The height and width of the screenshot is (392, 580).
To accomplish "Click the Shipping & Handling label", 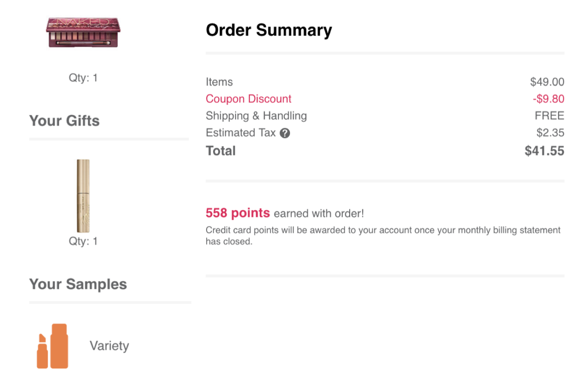I will tap(256, 116).
